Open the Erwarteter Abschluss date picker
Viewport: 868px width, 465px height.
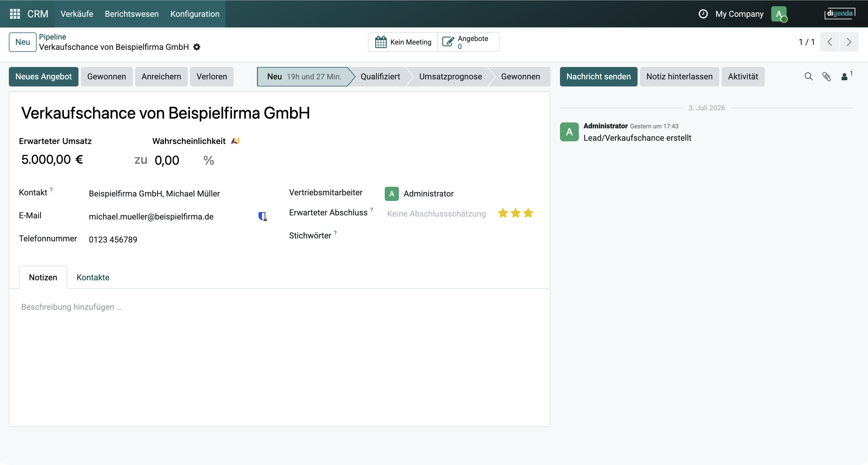(x=436, y=214)
